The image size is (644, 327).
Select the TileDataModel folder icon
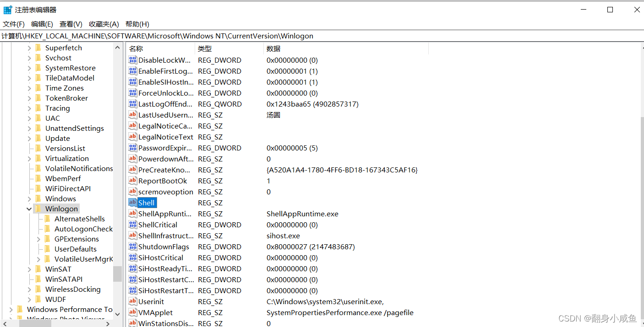[38, 78]
